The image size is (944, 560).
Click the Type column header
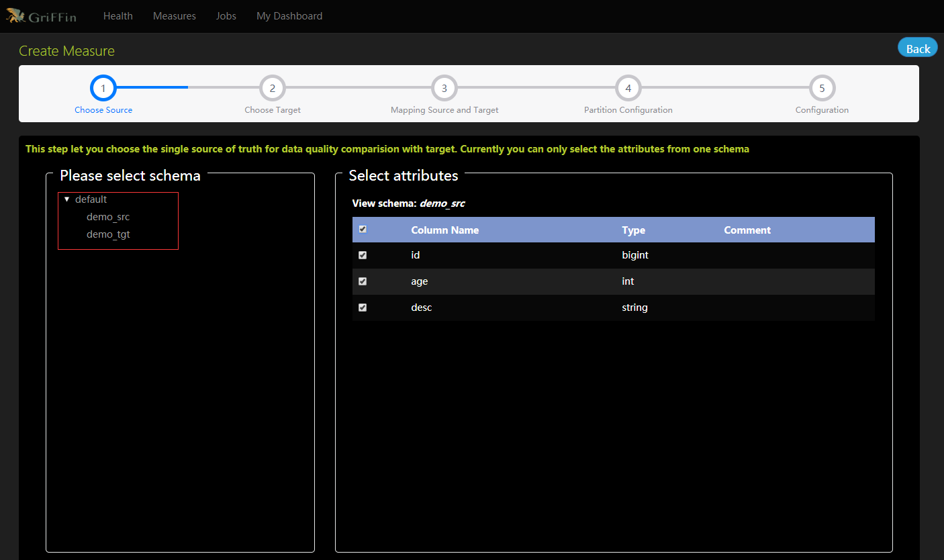click(x=634, y=230)
